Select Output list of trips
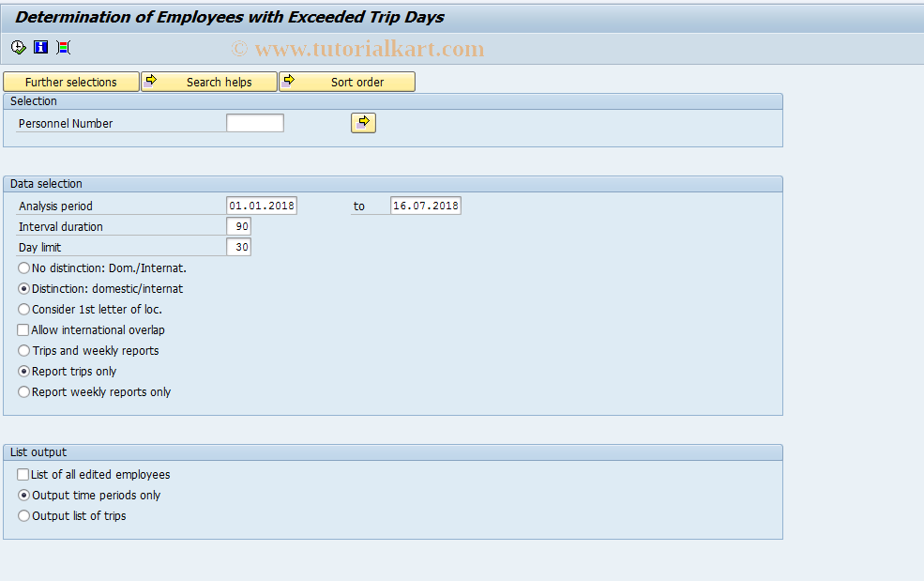924x581 pixels. tap(23, 516)
